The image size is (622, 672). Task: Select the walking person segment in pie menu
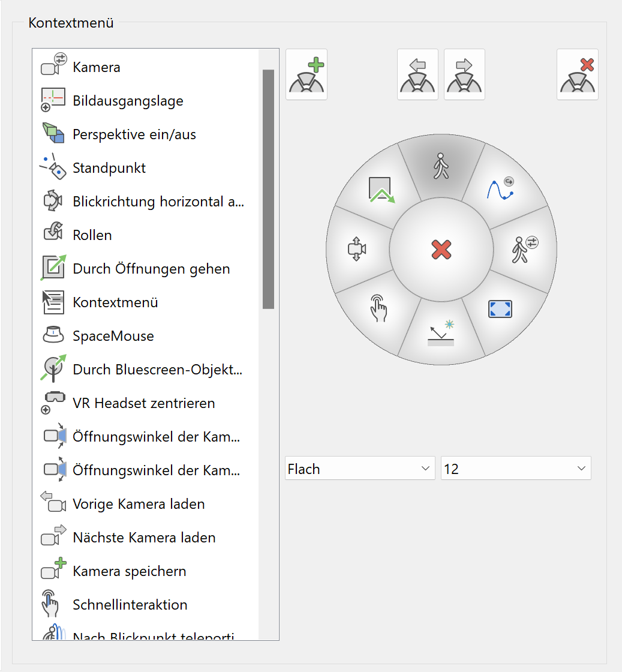[441, 166]
